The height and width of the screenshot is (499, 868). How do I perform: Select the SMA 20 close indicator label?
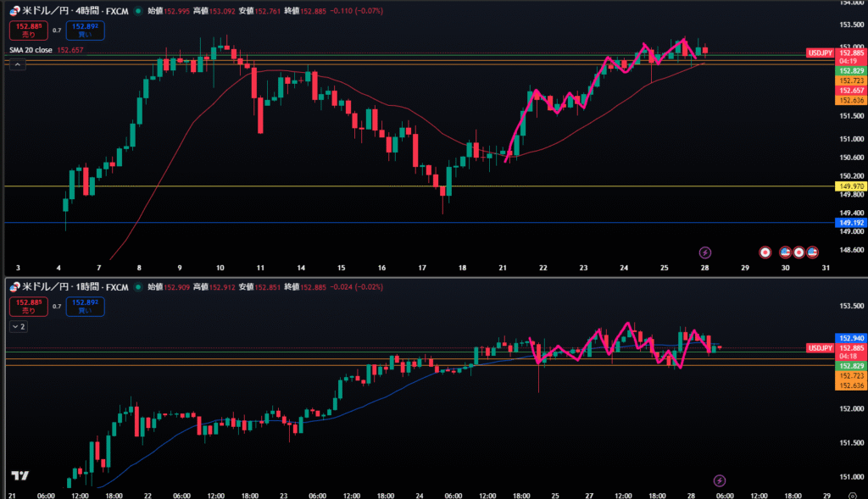[31, 50]
